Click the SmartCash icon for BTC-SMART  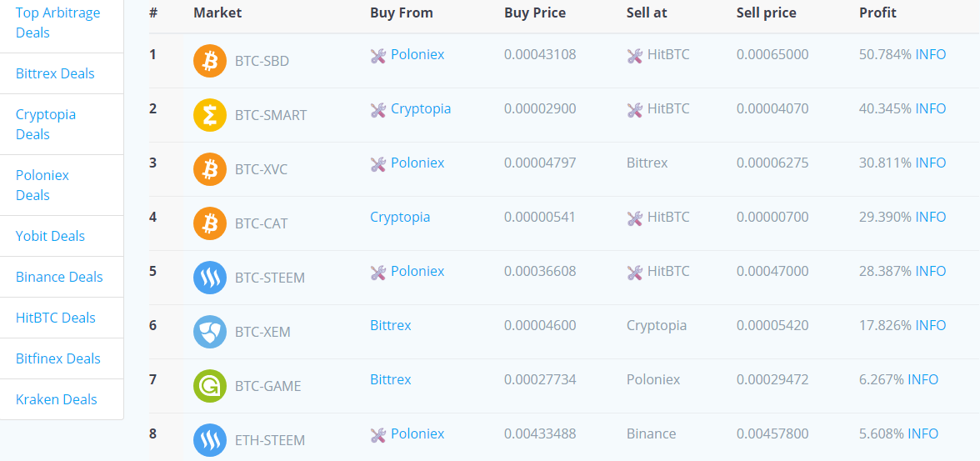[x=210, y=115]
